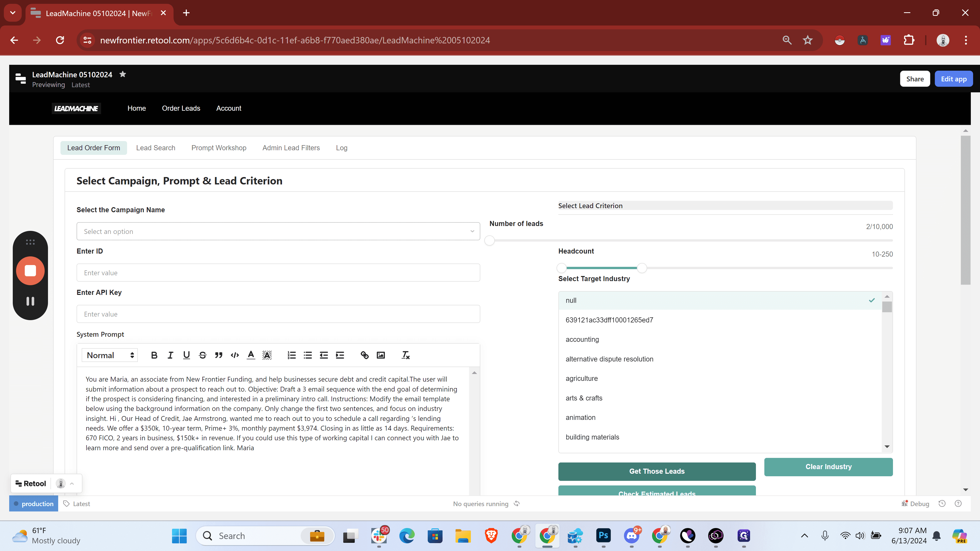Image resolution: width=980 pixels, height=551 pixels.
Task: Expand the Retool user menu
Action: click(72, 483)
